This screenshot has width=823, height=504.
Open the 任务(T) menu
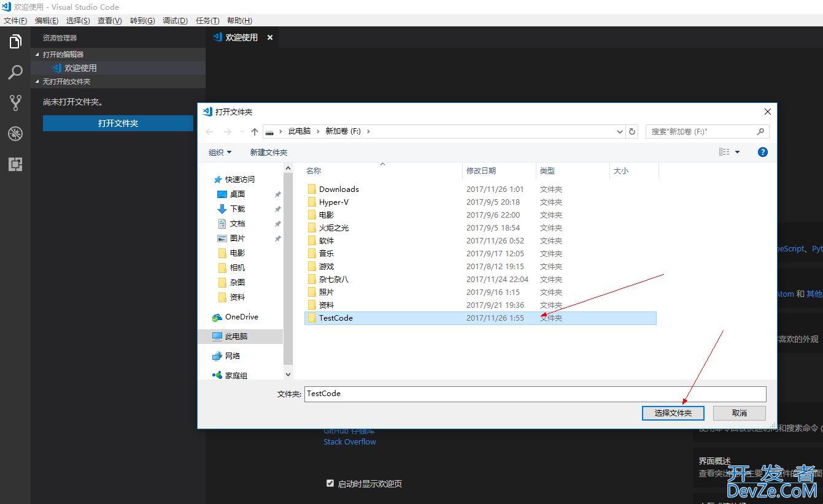(x=207, y=20)
